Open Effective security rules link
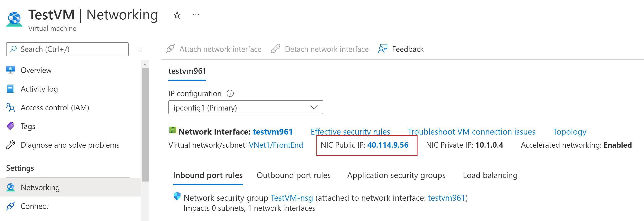 pos(350,132)
